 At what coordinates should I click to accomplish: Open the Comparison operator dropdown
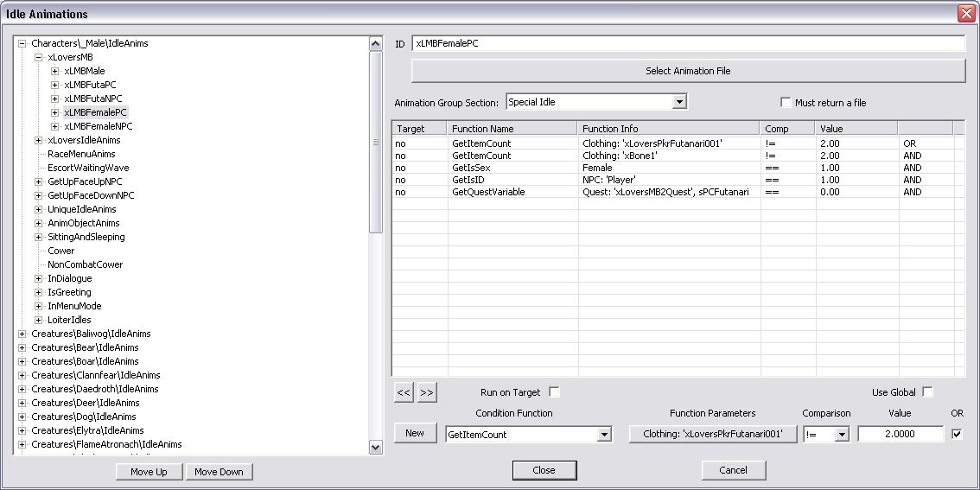click(842, 435)
